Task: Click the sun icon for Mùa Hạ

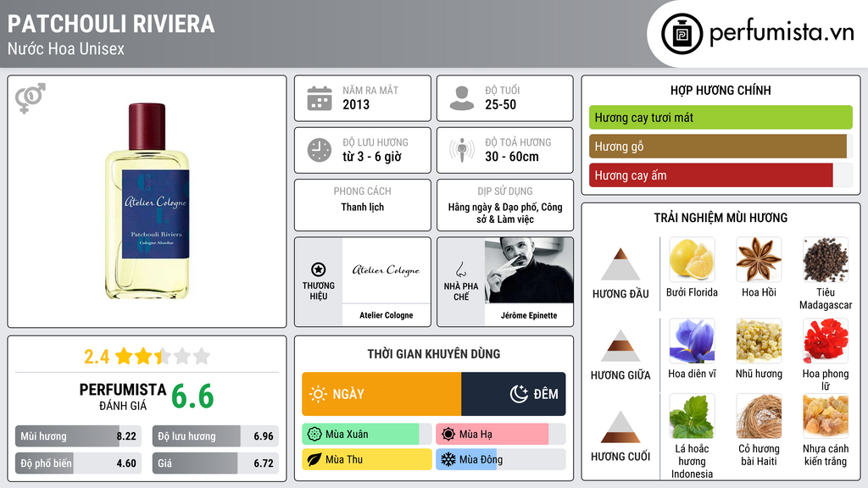Action: pyautogui.click(x=448, y=435)
